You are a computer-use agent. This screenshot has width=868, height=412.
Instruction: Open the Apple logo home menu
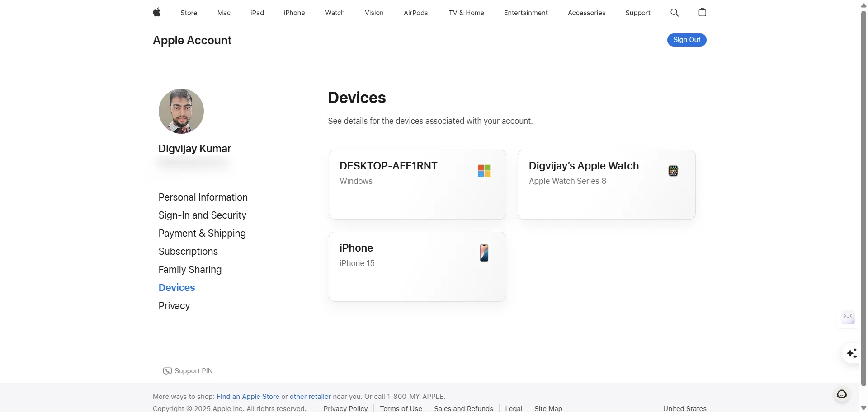[157, 12]
